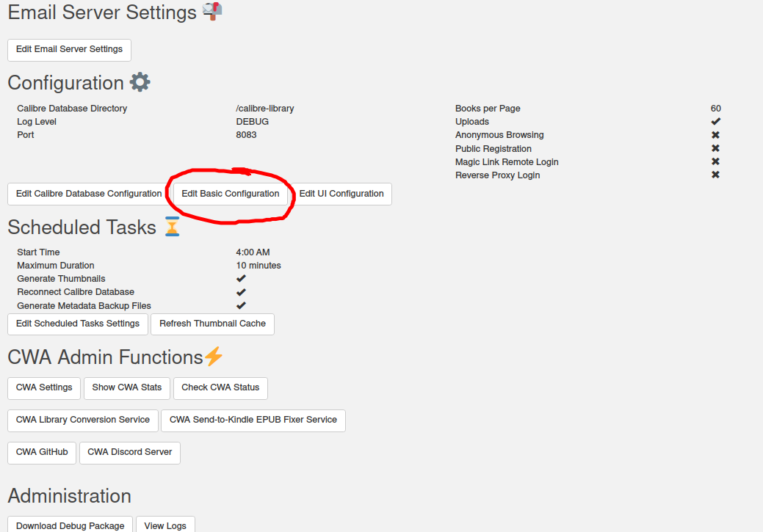
Task: Click the "/calibre-library" directory value
Action: 265,109
